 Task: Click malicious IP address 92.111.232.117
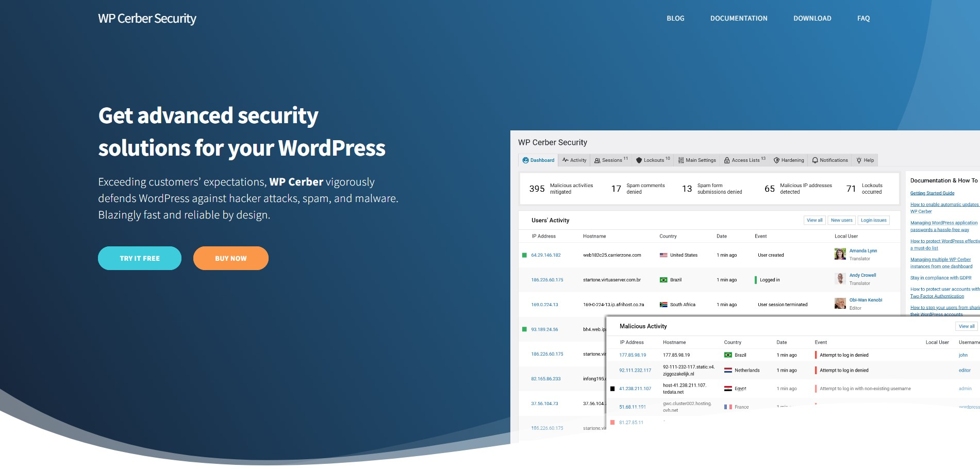pos(635,371)
